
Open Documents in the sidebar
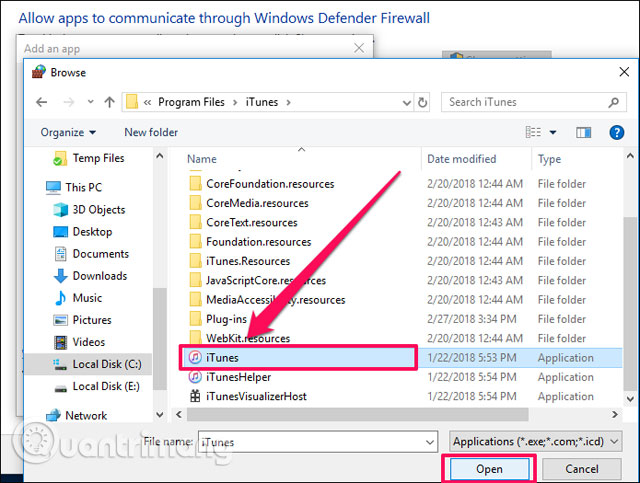tap(92, 254)
